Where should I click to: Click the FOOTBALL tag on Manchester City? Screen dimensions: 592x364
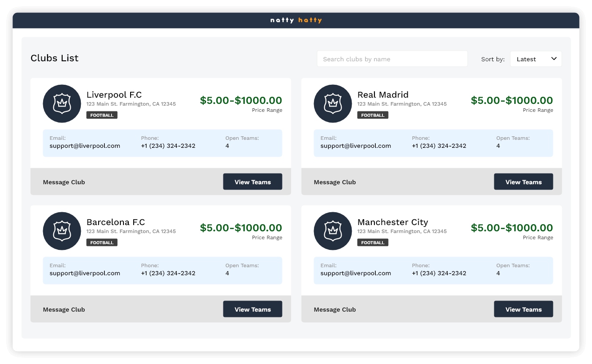tap(373, 242)
